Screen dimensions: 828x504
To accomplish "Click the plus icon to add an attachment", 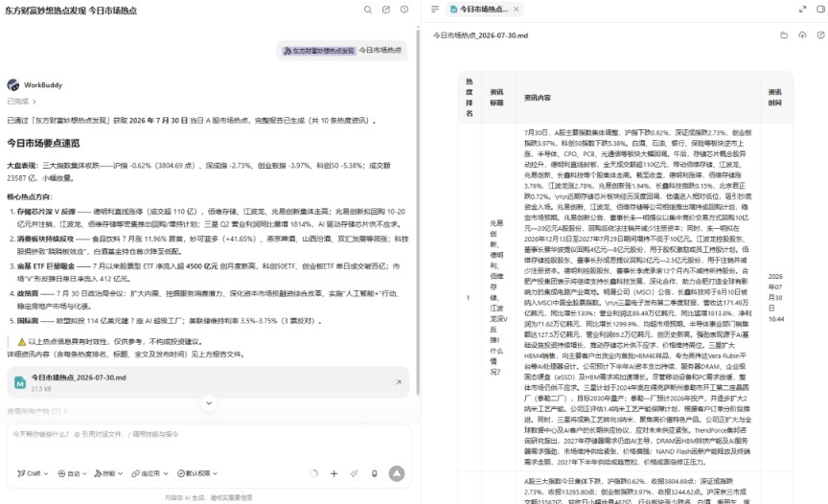I will pos(333,473).
